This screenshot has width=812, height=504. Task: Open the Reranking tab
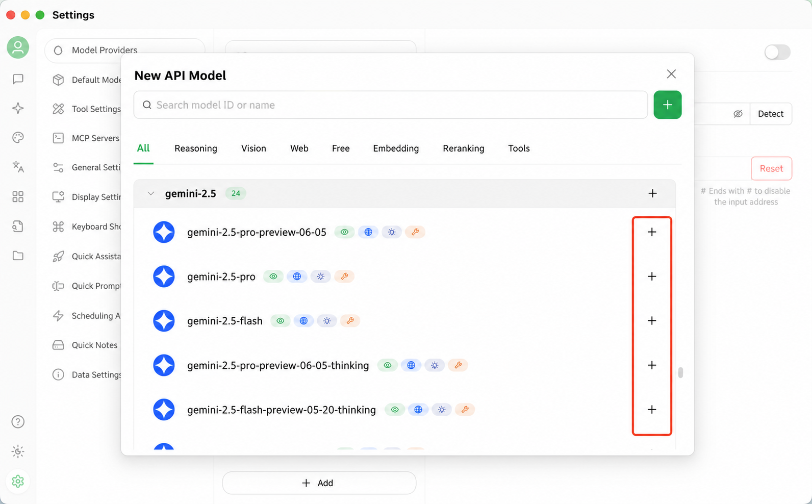pyautogui.click(x=464, y=148)
